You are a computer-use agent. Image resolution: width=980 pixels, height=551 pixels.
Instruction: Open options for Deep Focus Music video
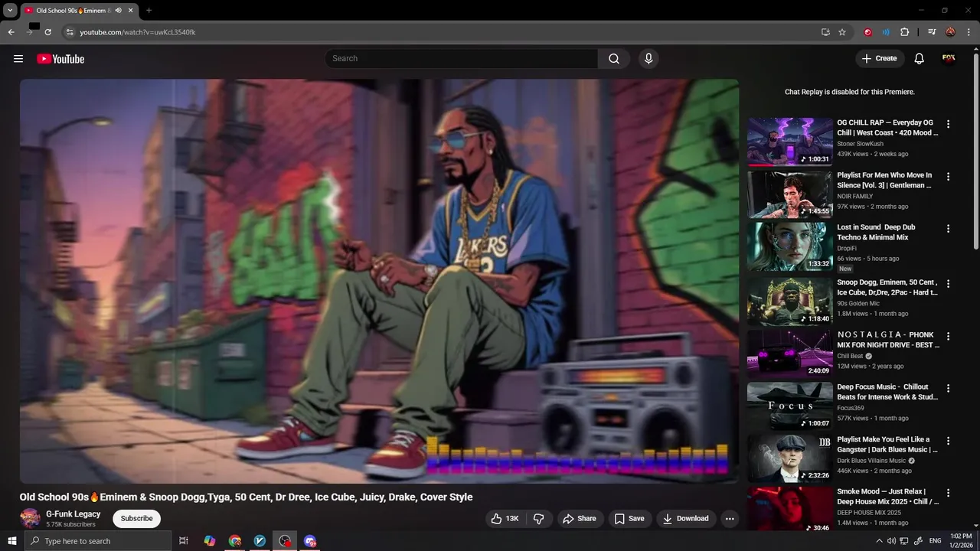(948, 389)
